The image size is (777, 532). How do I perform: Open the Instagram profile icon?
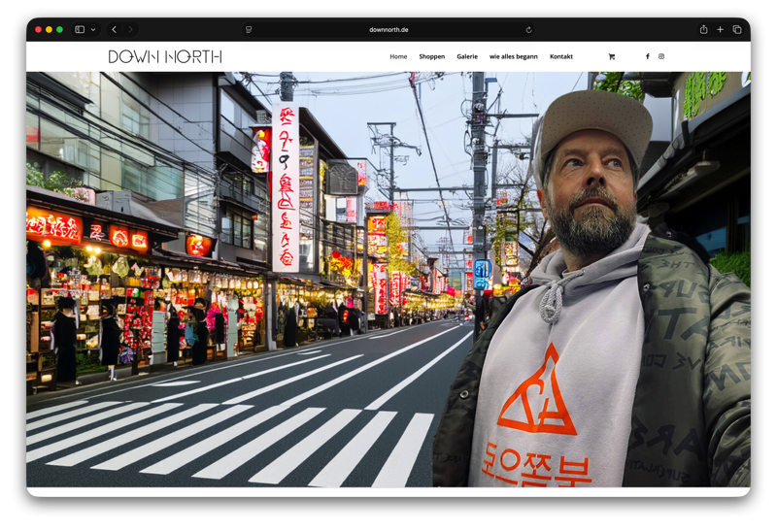point(661,56)
